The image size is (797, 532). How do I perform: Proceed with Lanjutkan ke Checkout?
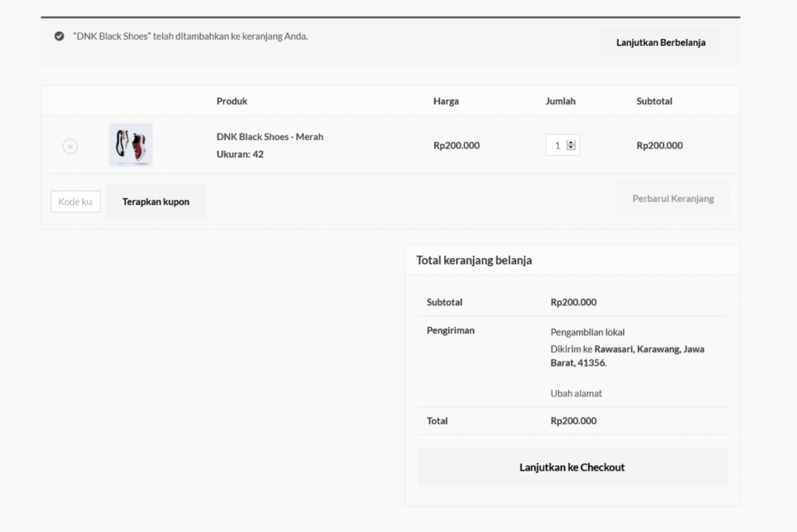[x=571, y=467]
